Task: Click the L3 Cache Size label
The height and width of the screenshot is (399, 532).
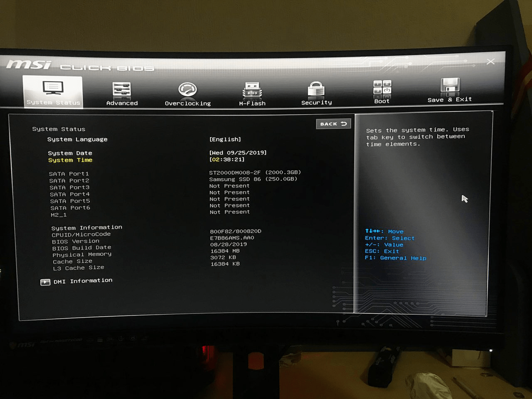Action: tap(79, 268)
